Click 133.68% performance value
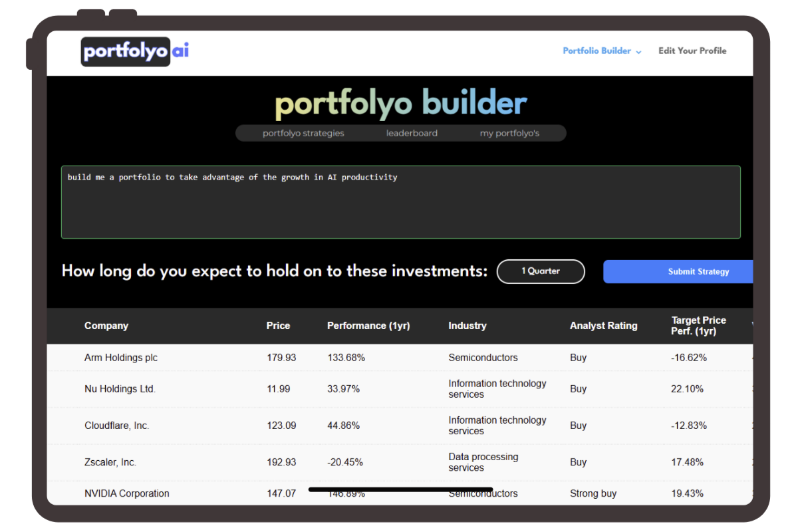 click(x=346, y=358)
